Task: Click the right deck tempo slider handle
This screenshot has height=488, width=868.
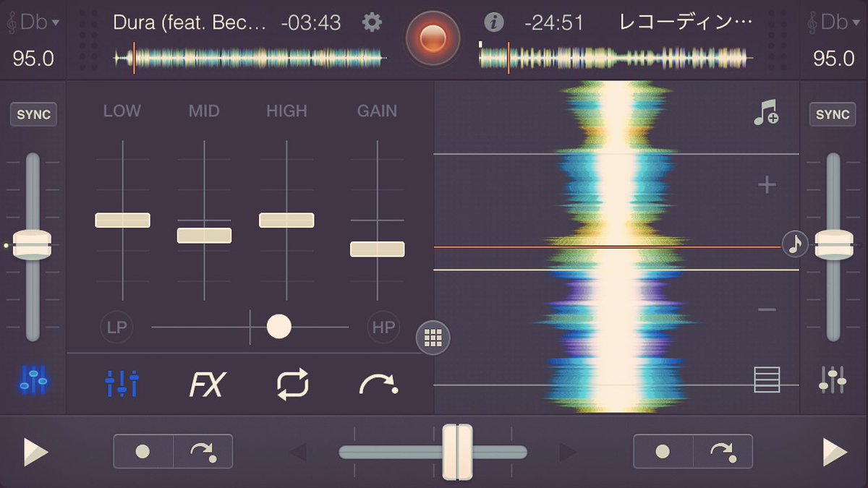Action: [834, 245]
